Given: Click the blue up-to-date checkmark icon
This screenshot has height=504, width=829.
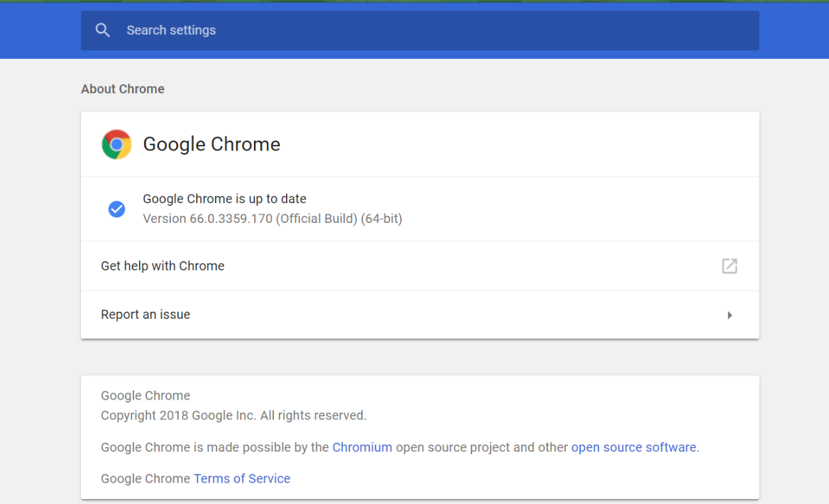Looking at the screenshot, I should pos(117,209).
